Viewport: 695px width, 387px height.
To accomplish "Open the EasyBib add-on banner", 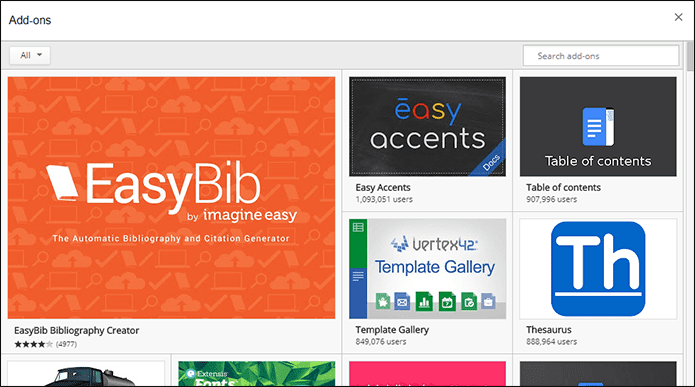I will click(171, 198).
